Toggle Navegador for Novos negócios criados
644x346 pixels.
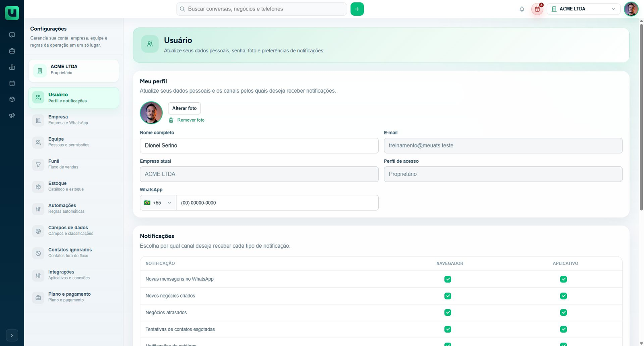(x=448, y=296)
